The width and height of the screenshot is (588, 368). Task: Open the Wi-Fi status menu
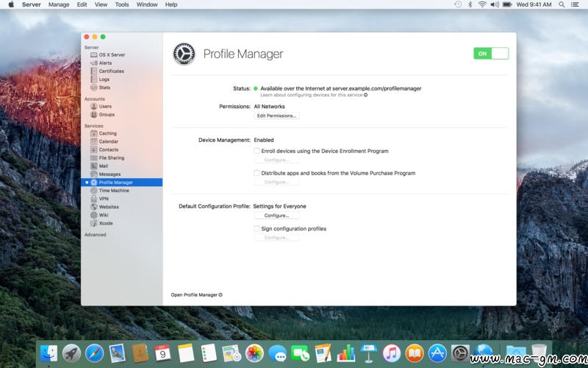(x=482, y=4)
